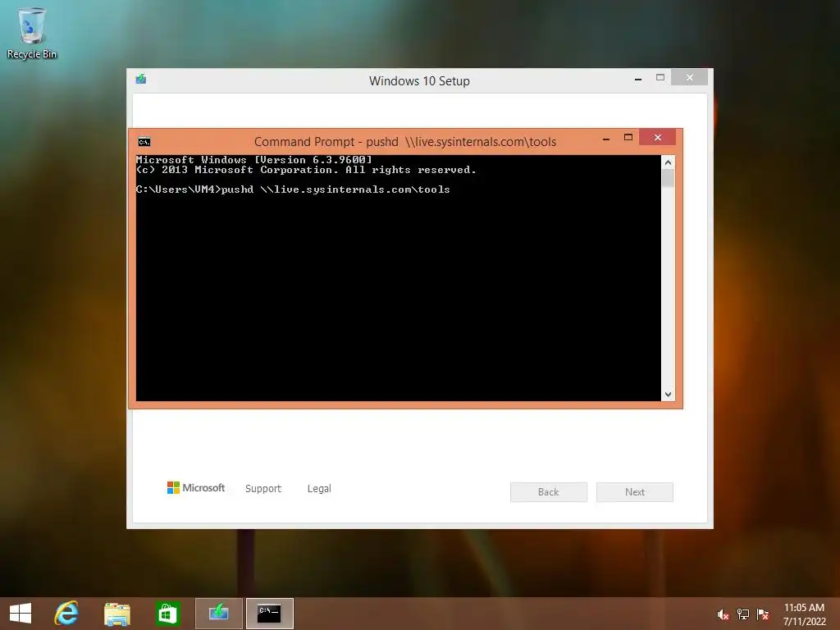Click the Next button in Setup
Screen dimensions: 840x630
pyautogui.click(x=635, y=492)
